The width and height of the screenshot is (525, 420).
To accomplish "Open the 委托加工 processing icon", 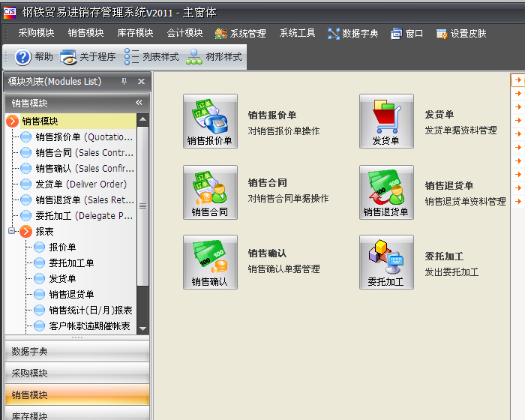I will tap(386, 262).
